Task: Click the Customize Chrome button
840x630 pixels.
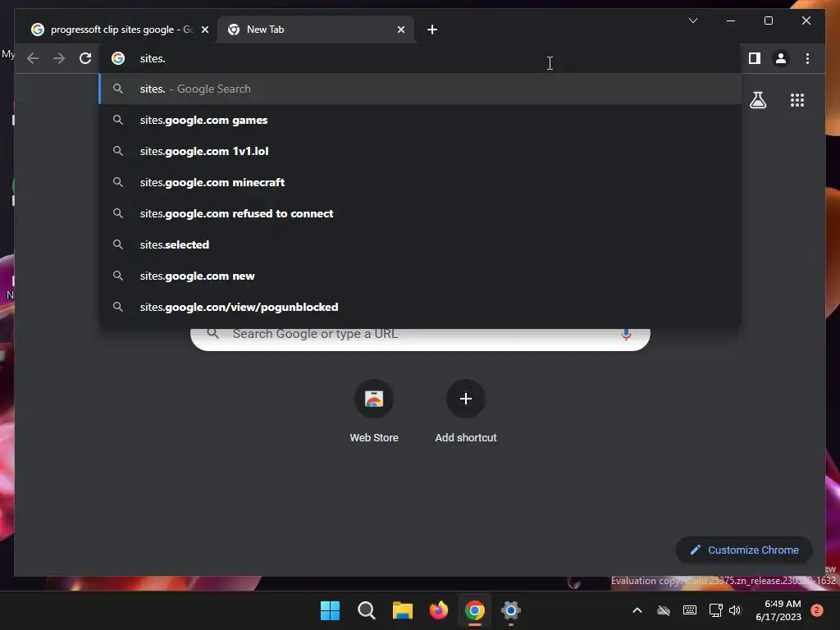Action: (744, 550)
